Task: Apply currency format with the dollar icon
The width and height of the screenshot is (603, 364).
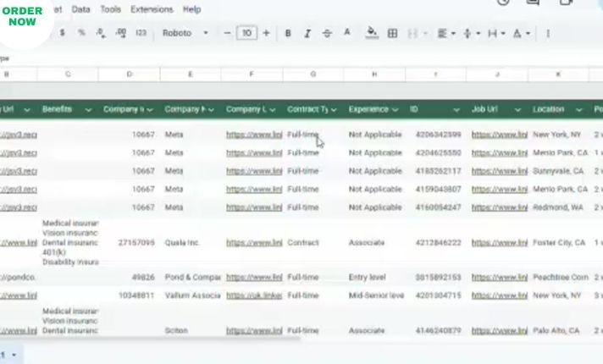Action: tap(62, 33)
